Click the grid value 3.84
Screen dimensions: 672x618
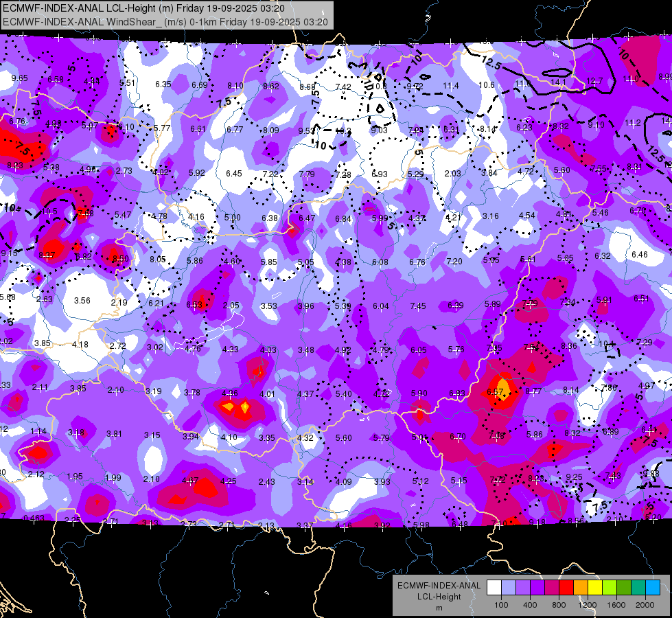pyautogui.click(x=489, y=173)
